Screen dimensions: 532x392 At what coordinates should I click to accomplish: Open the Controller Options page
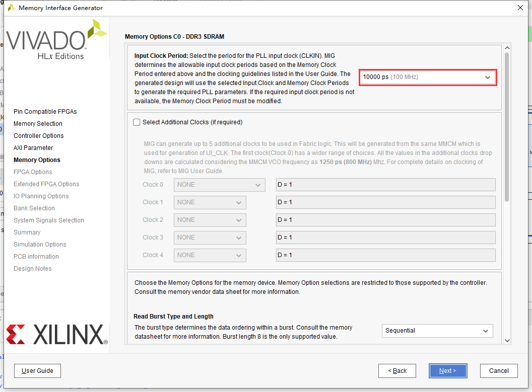pos(38,135)
